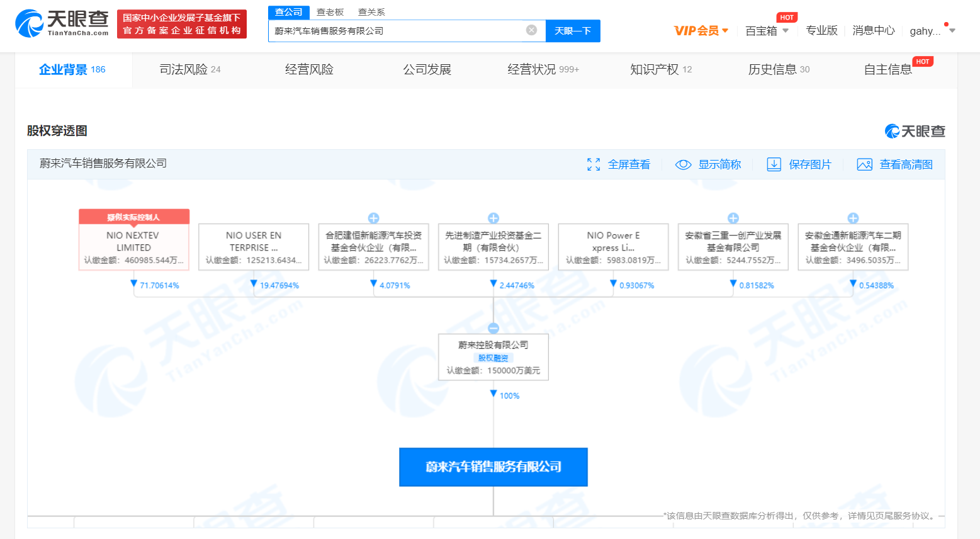Click the NIO NEXTEV LIMITED shareholder node
Image resolution: width=980 pixels, height=539 pixels.
click(133, 247)
